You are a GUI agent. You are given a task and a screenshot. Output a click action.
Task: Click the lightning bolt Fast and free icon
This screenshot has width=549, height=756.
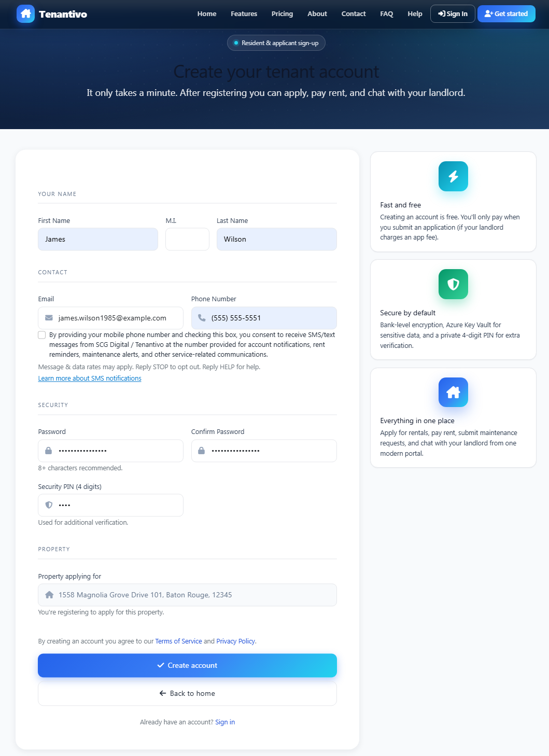click(x=453, y=176)
